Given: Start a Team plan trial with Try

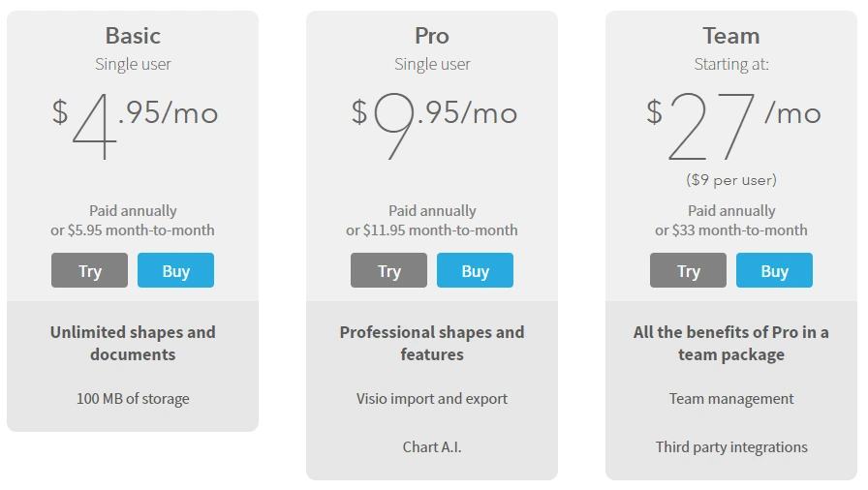Looking at the screenshot, I should click(688, 271).
